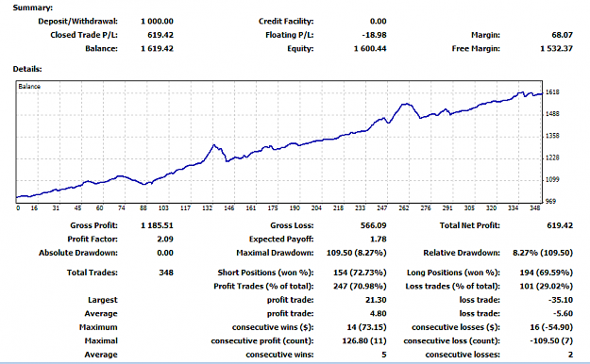590x364 pixels.
Task: Click the 1618 label on chart axis
Action: [552, 92]
